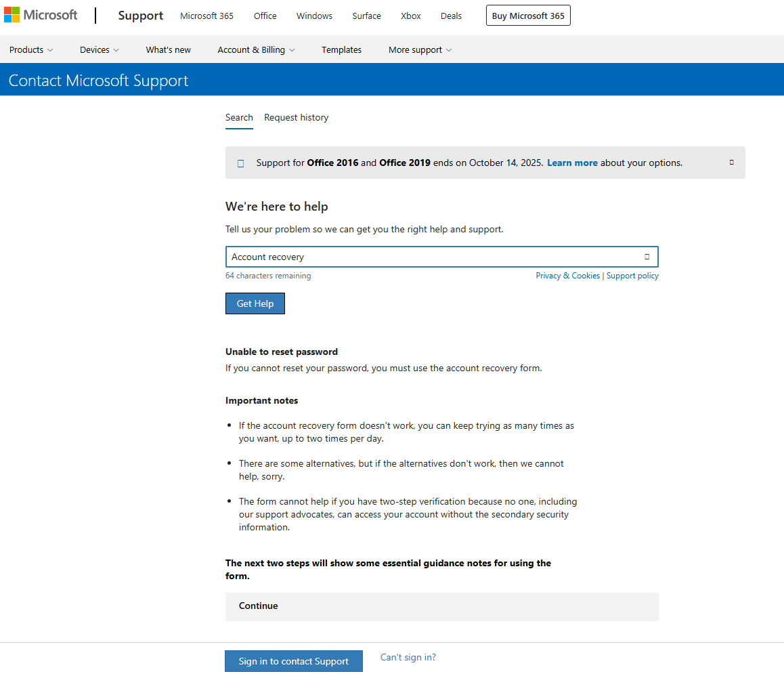Switch to the Search tab
Image resolution: width=784 pixels, height=676 pixels.
[239, 118]
